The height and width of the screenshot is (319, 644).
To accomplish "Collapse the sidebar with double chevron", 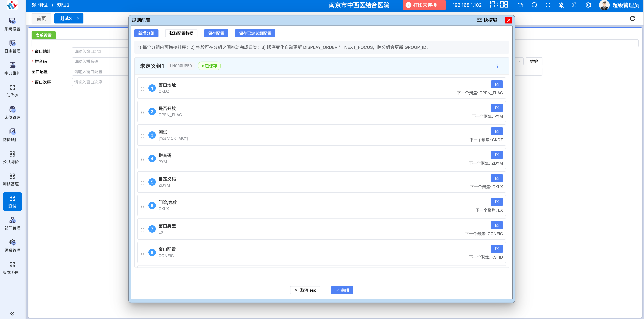I will pyautogui.click(x=12, y=313).
